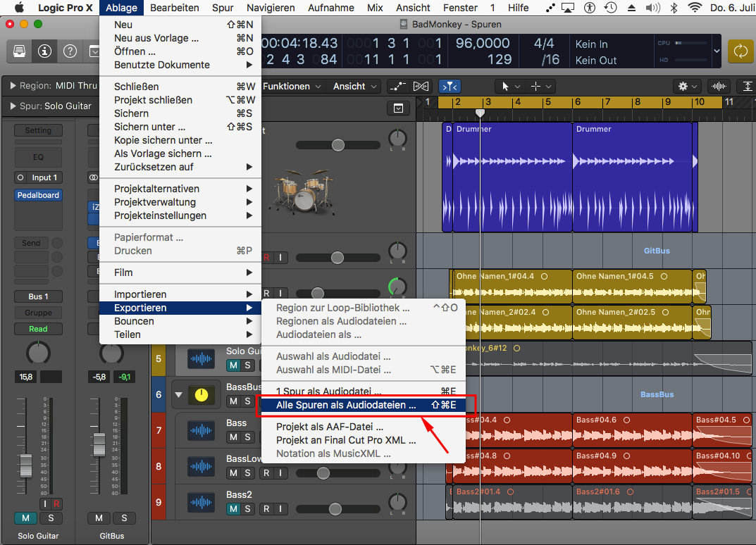
Task: Expand the Spur Solo Guitar inspector triangle
Action: 13,106
